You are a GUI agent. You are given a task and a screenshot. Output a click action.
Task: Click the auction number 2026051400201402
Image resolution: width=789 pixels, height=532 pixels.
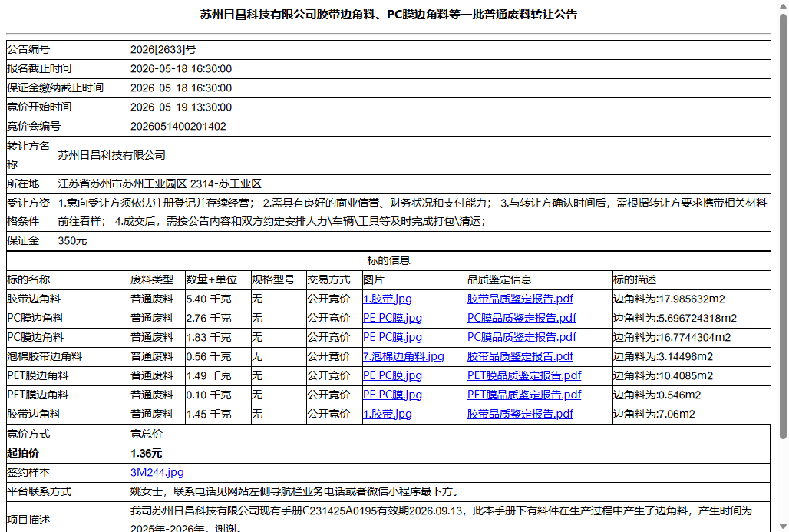tap(178, 126)
